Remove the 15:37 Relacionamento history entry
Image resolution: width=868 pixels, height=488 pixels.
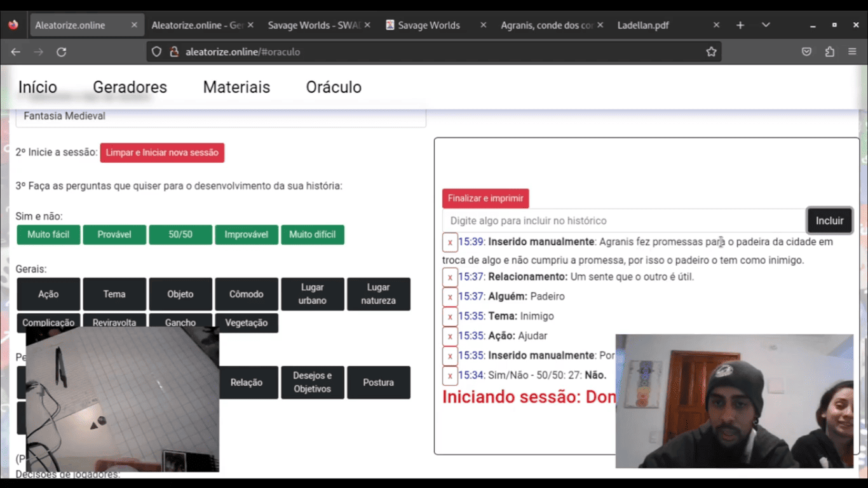(450, 277)
